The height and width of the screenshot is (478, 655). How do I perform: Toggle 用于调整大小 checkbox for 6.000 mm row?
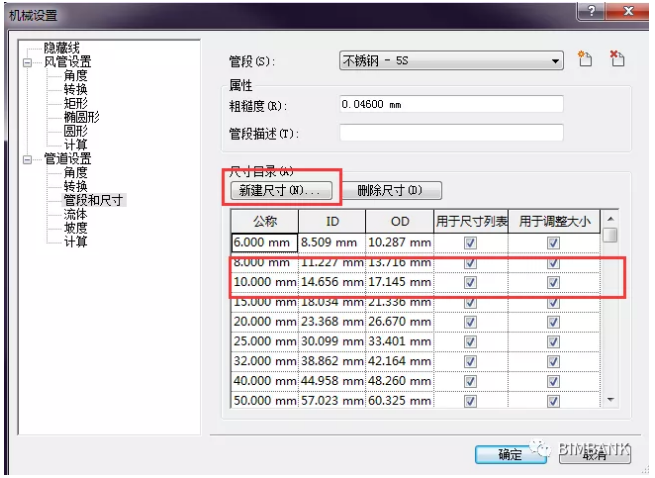[553, 243]
